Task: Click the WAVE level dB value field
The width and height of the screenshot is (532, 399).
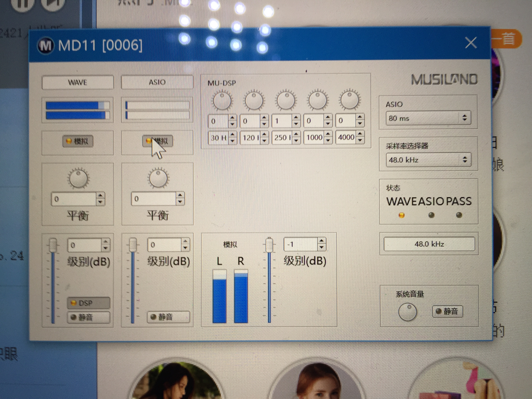Action: coord(85,245)
